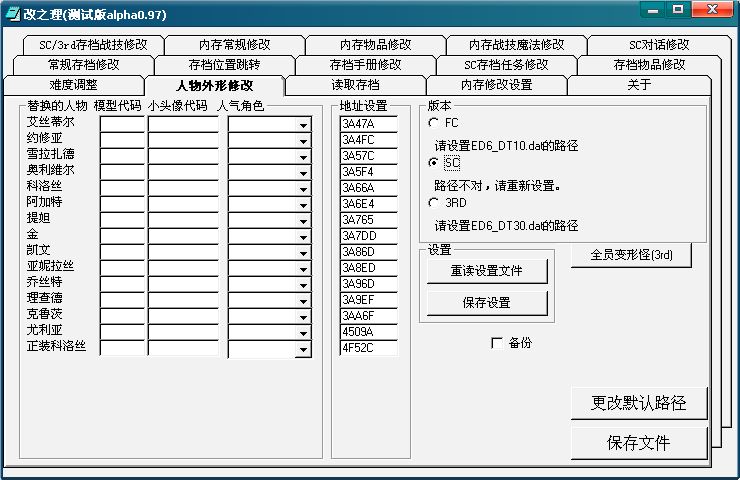Click address field containing 3A4FC

369,140
